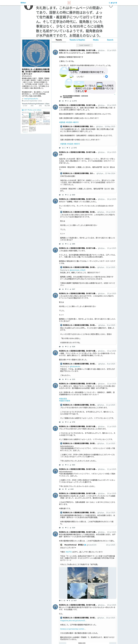Click the picture icon beside 267 Photos and videos

point(23,110)
